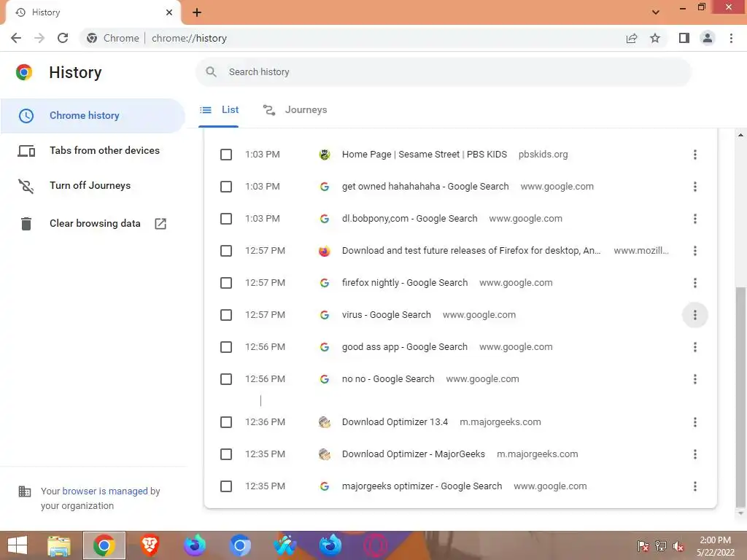Viewport: 747px width, 560px height.
Task: Check the dl.bobpony,com search entry
Action: pos(226,219)
